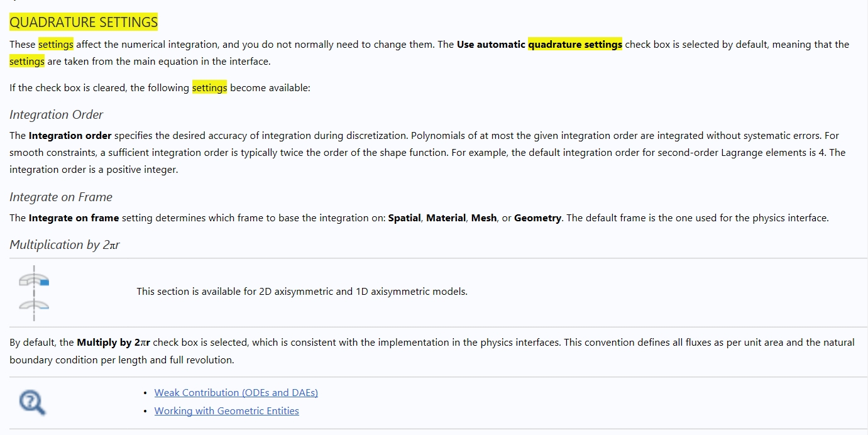Click the bold word 'Geometry'

(537, 218)
